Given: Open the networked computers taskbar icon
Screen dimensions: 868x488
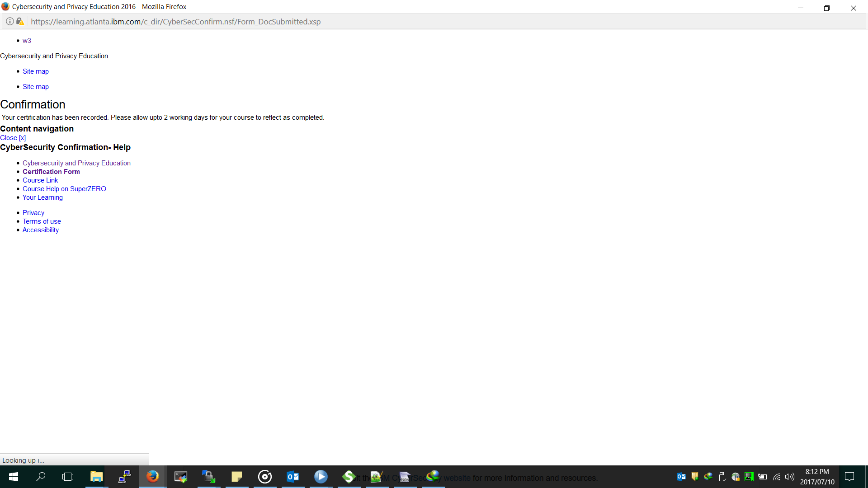Looking at the screenshot, I should point(124,477).
